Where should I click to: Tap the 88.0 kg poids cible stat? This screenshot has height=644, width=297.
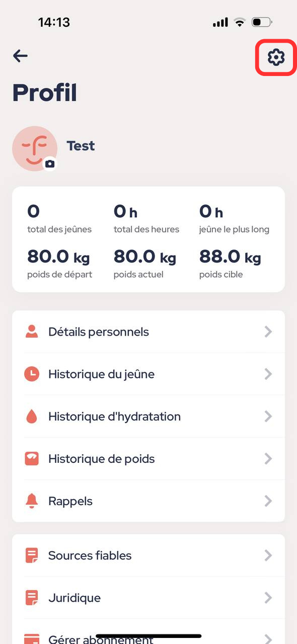tap(230, 263)
